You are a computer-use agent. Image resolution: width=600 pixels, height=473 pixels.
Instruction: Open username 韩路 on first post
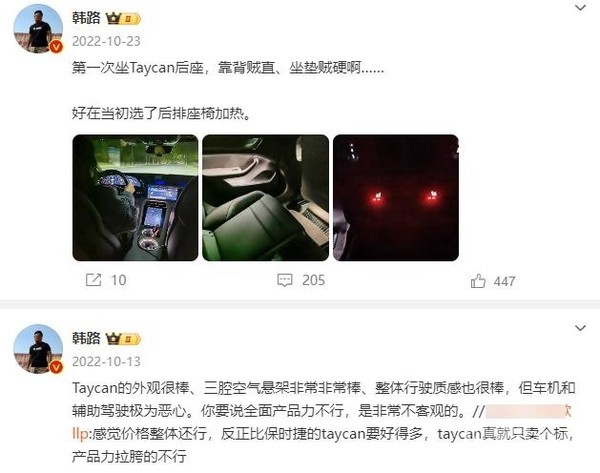86,18
